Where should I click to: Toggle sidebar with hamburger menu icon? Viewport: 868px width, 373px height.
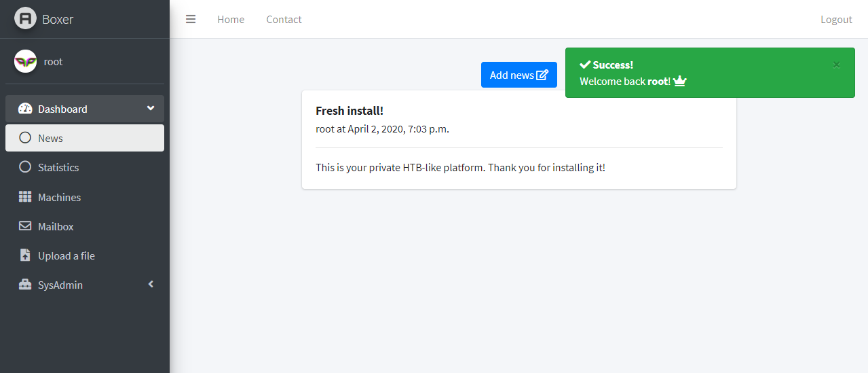click(191, 19)
